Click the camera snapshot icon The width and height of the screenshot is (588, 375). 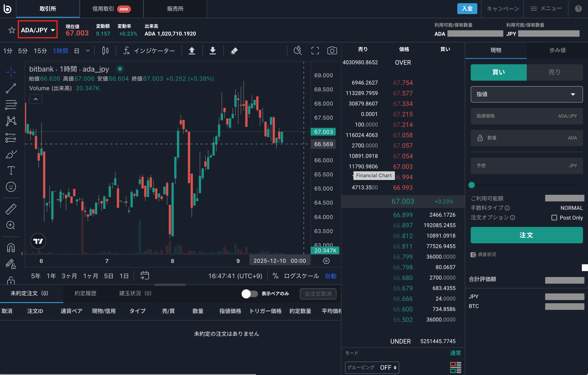point(332,51)
